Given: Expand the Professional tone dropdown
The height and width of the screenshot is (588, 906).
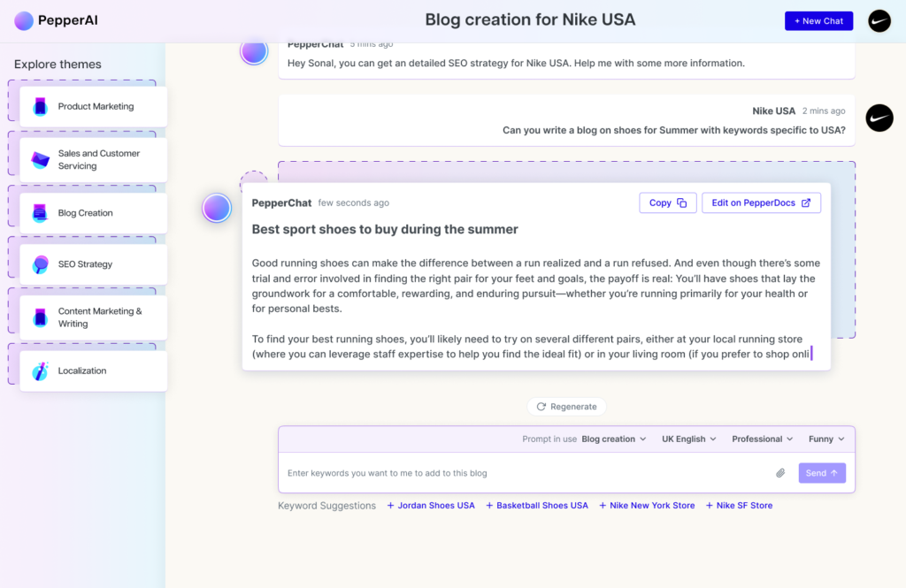Looking at the screenshot, I should (x=763, y=439).
